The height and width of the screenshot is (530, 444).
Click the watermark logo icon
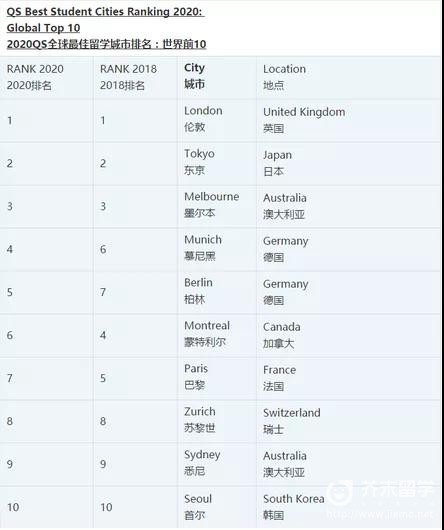click(341, 492)
